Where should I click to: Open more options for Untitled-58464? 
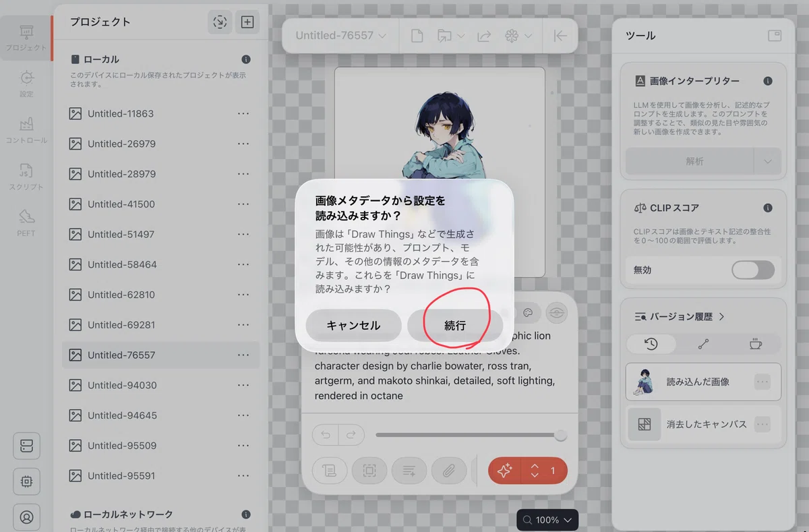243,264
